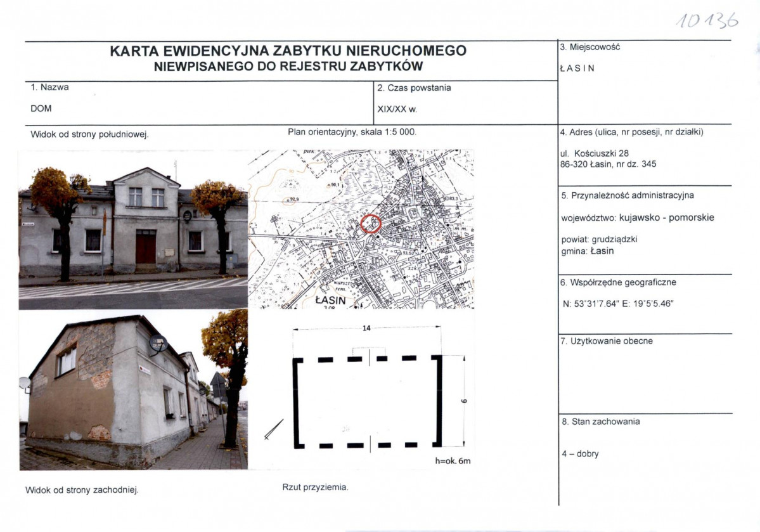Click the '1. Nazwa' field label
760x532 pixels.
[49, 88]
